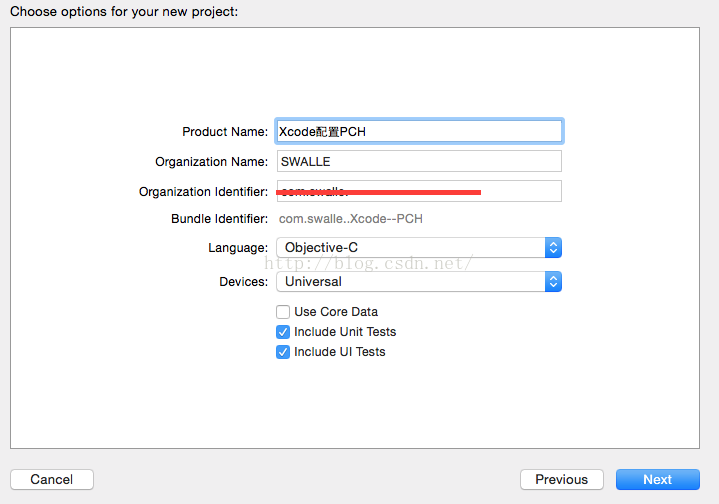Image resolution: width=719 pixels, height=504 pixels.
Task: Open the Language dropdown showing Objective-C
Action: (x=419, y=248)
